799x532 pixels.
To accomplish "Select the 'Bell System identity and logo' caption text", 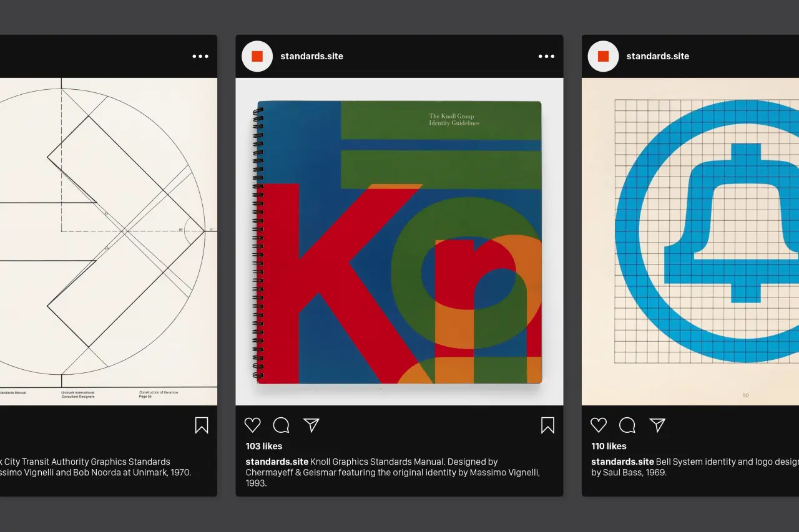I will click(x=695, y=467).
